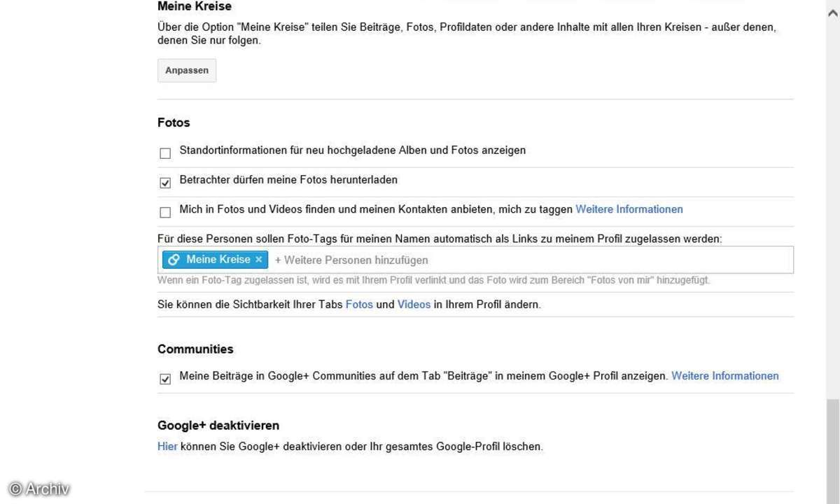Screen dimensions: 840x504
Task: Enable Standortinformationen for uploaded albums checkbox
Action: pyautogui.click(x=165, y=153)
